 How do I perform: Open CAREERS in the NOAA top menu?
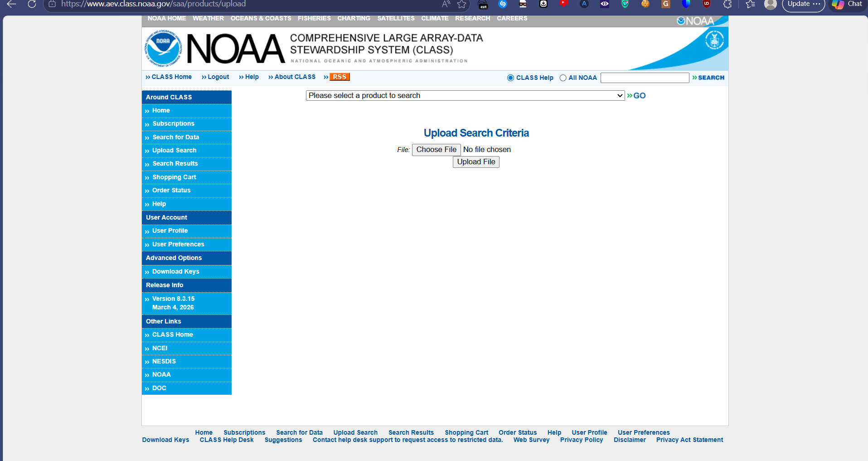click(x=512, y=18)
